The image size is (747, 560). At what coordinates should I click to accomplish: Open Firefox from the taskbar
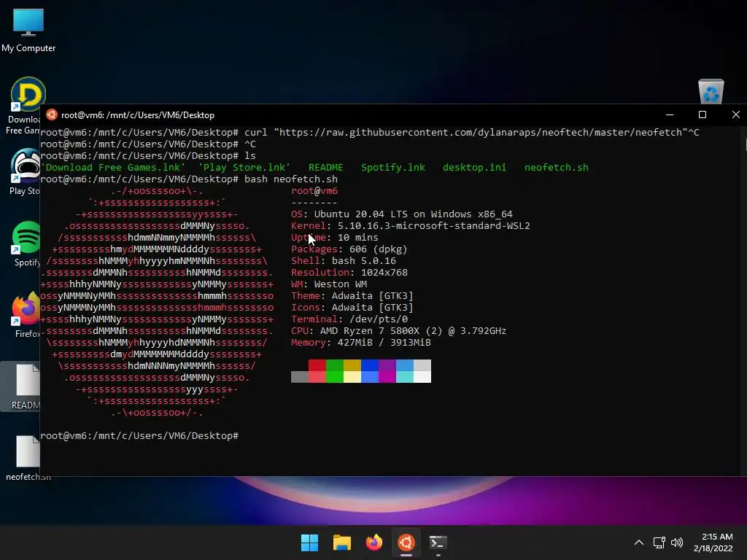tap(374, 542)
